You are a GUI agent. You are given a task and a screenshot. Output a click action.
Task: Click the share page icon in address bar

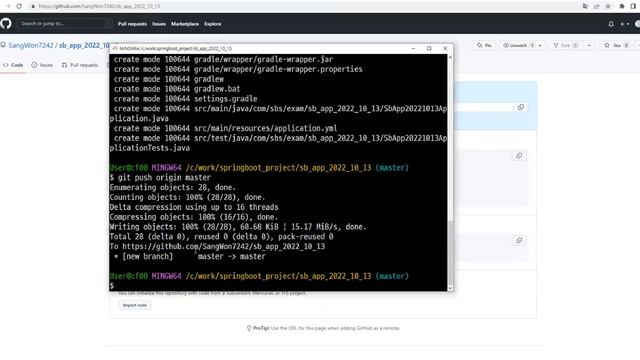597,6
